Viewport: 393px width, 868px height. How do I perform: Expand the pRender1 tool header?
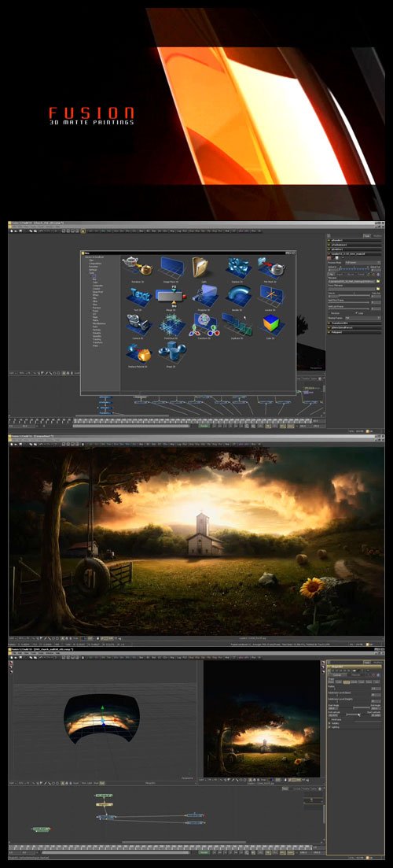tap(354, 240)
